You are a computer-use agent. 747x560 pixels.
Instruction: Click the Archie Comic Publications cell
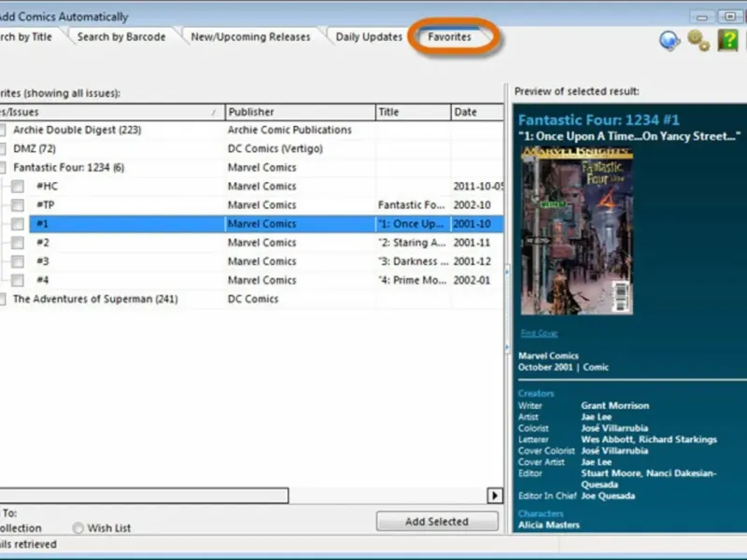point(289,130)
